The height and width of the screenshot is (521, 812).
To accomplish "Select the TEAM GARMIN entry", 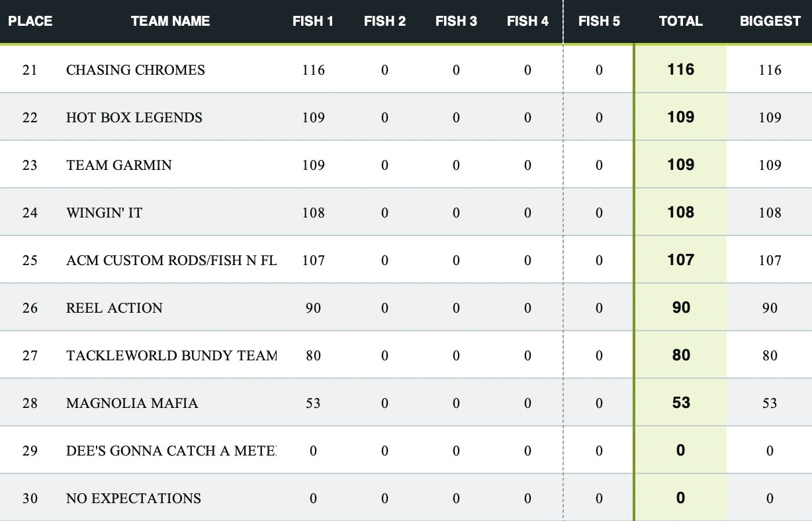I will 119,165.
